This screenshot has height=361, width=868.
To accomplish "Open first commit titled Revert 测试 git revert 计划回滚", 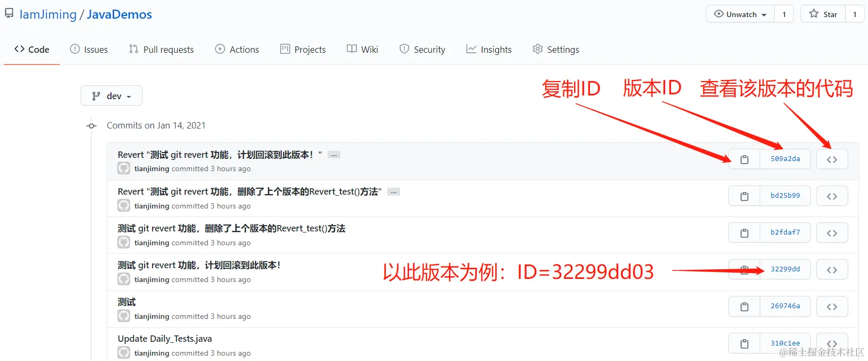I will [x=220, y=155].
